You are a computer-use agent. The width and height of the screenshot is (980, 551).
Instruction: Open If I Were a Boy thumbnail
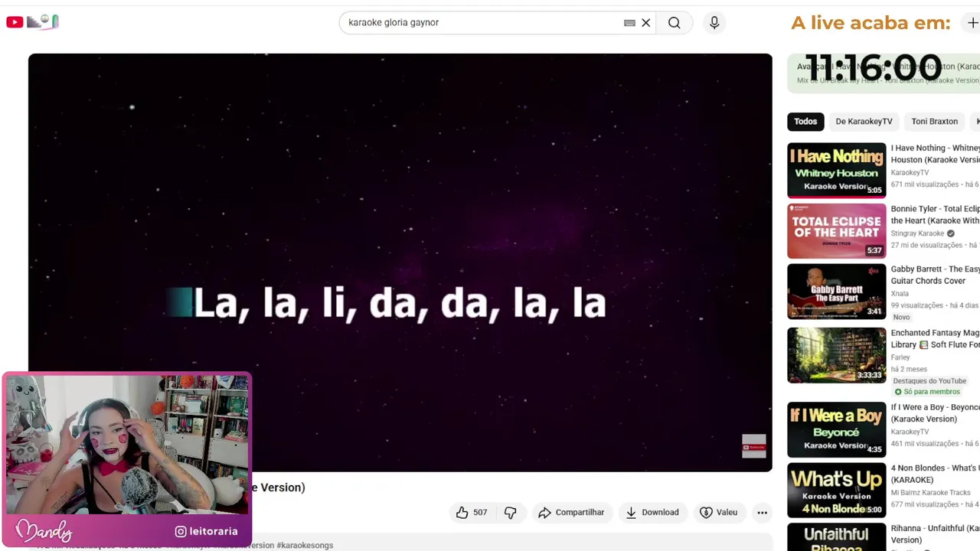[x=836, y=429]
